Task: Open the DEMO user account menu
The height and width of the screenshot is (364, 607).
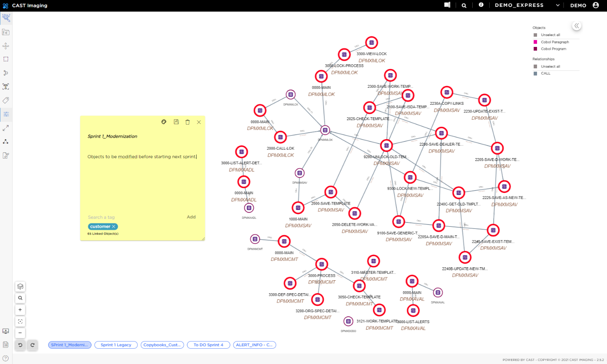Action: (x=595, y=5)
